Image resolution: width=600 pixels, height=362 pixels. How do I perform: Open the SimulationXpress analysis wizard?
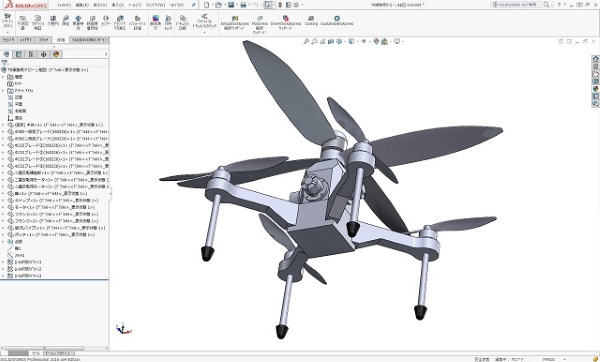point(235,23)
